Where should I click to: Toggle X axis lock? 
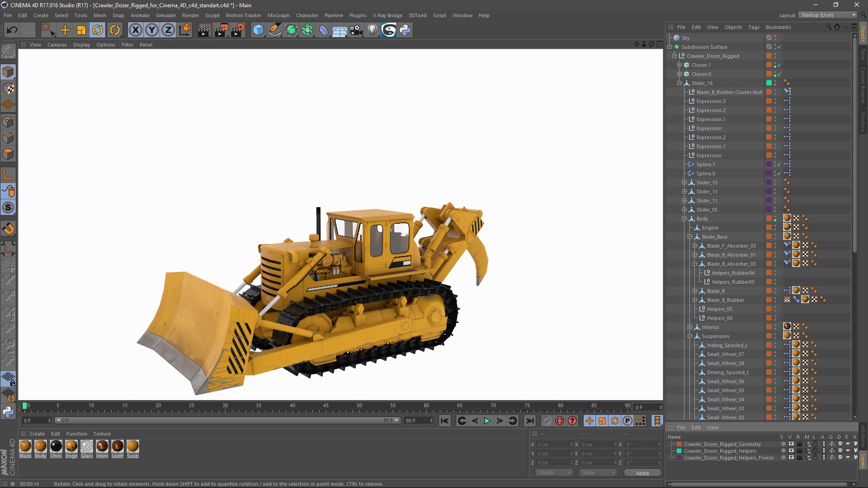[x=135, y=30]
